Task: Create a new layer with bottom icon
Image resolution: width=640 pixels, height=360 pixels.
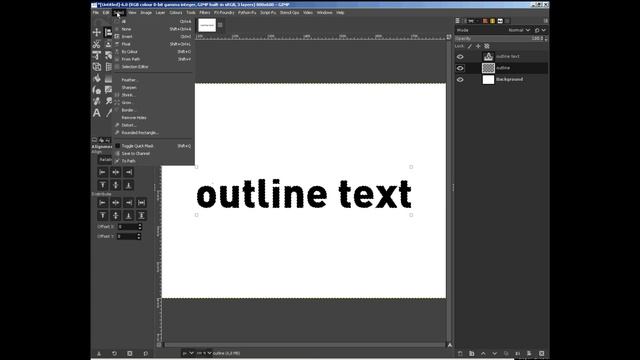Action: (x=460, y=353)
